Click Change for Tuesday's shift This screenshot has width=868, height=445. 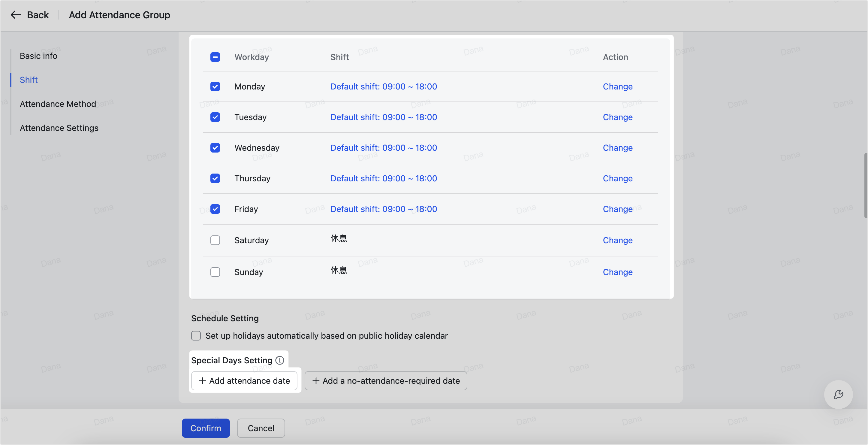[617, 117]
